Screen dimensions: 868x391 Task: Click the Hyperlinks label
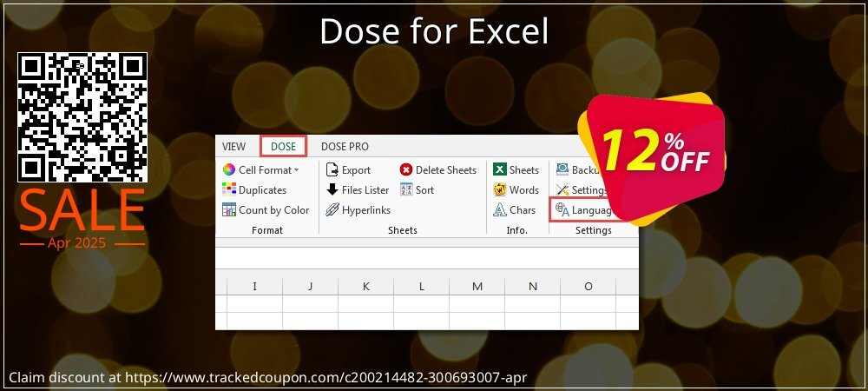pyautogui.click(x=366, y=210)
